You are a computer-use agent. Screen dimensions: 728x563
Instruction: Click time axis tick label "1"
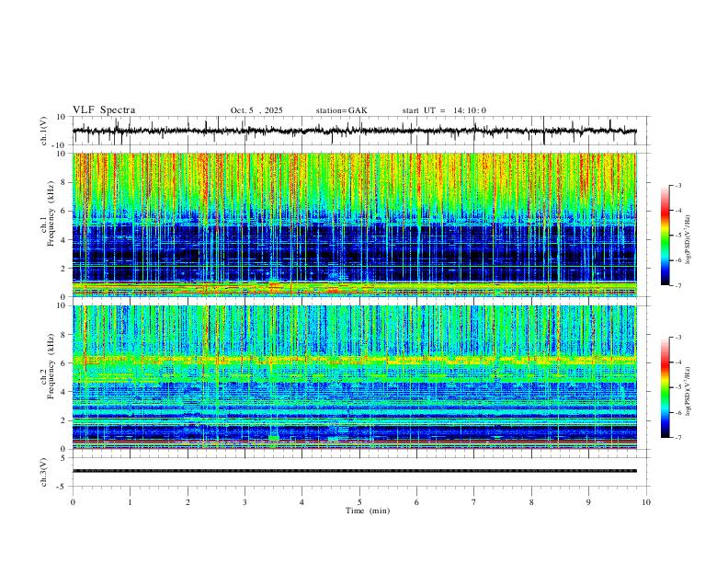point(130,502)
